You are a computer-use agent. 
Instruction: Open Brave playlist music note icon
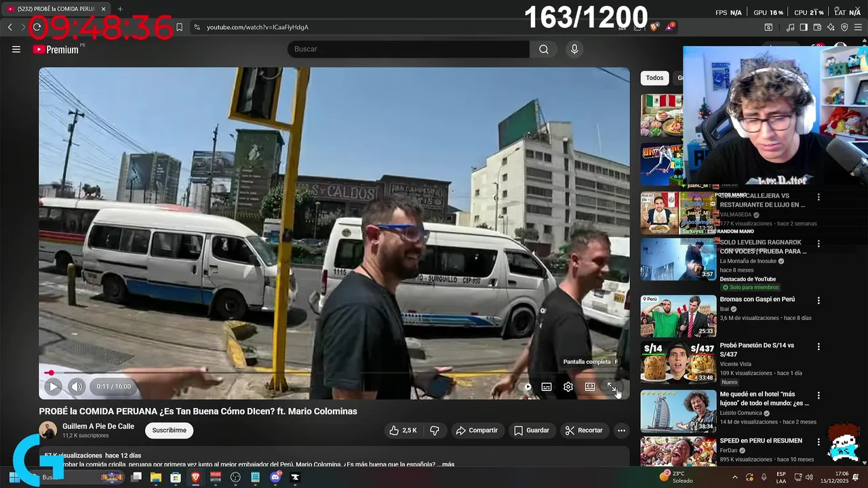pos(790,27)
